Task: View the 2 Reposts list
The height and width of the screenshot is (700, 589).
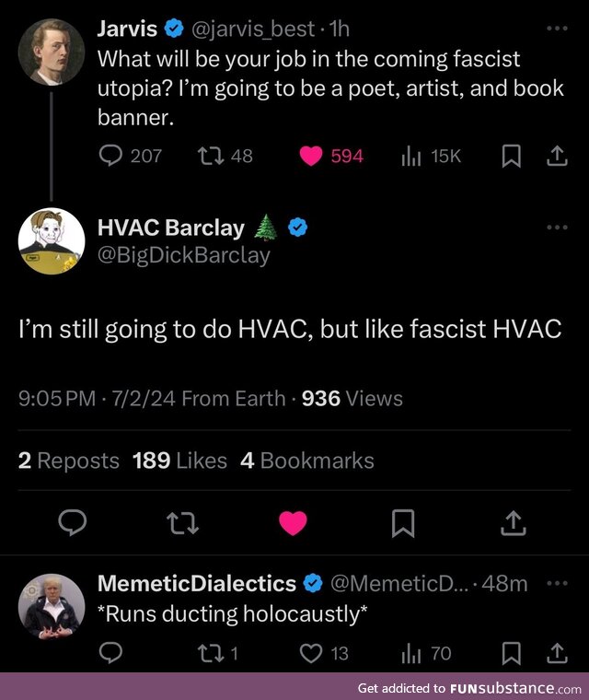Action: click(69, 461)
